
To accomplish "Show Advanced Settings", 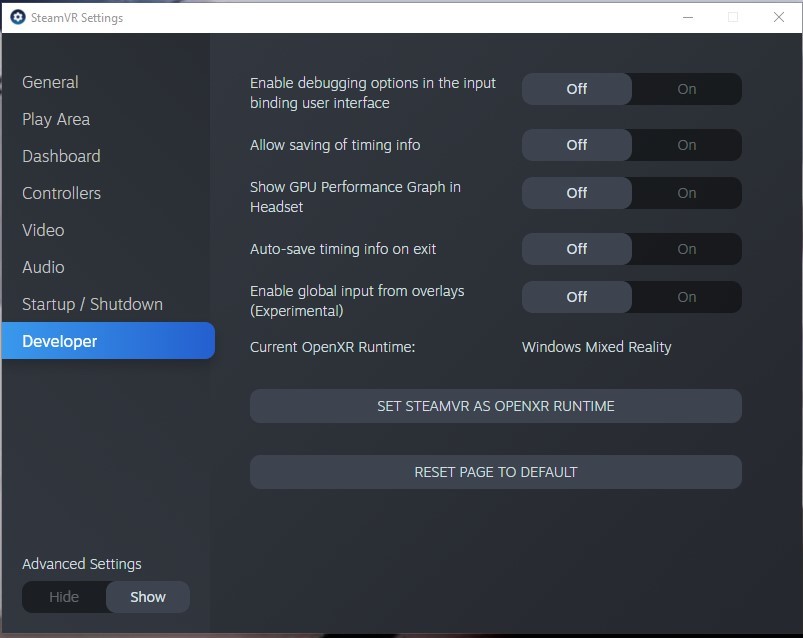I will tap(148, 597).
